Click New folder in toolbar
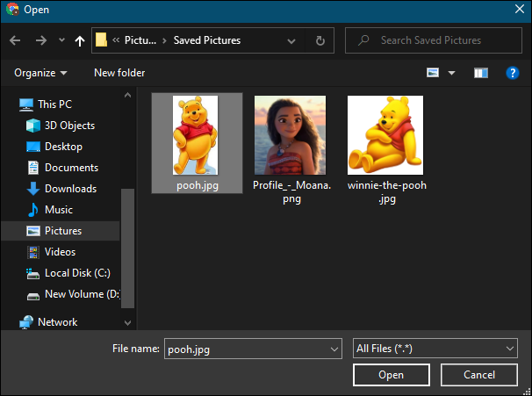Image resolution: width=532 pixels, height=396 pixels. [x=119, y=73]
